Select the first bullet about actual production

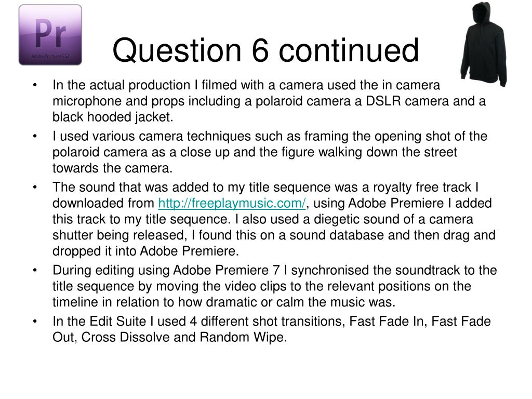pos(269,101)
